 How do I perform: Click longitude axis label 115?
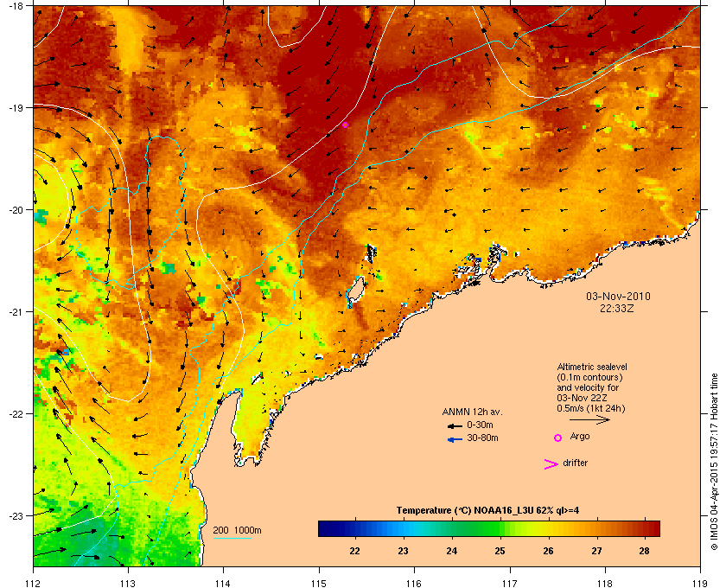click(319, 583)
